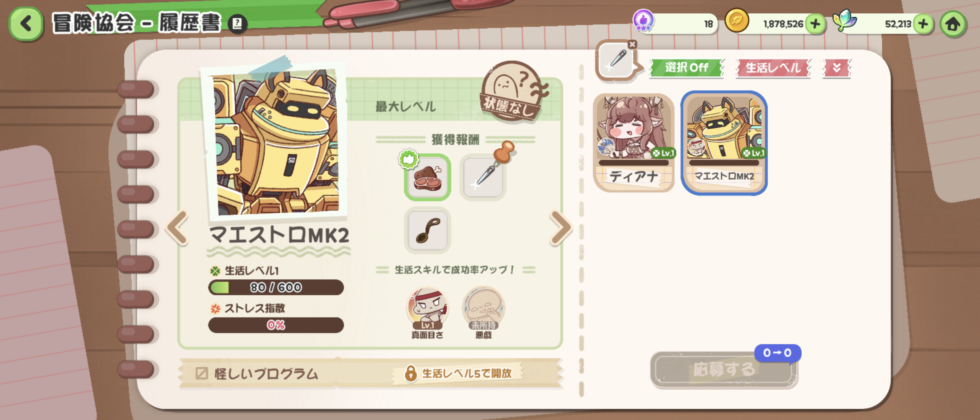Click the 応募する apply button

724,369
